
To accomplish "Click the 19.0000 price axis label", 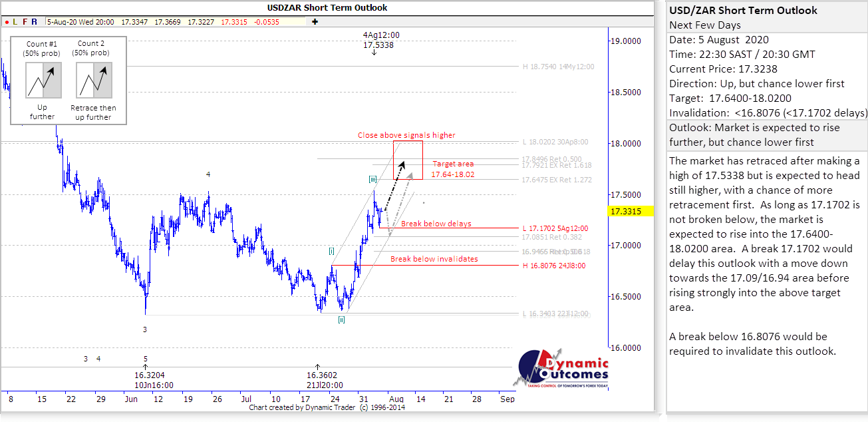I will pyautogui.click(x=625, y=41).
